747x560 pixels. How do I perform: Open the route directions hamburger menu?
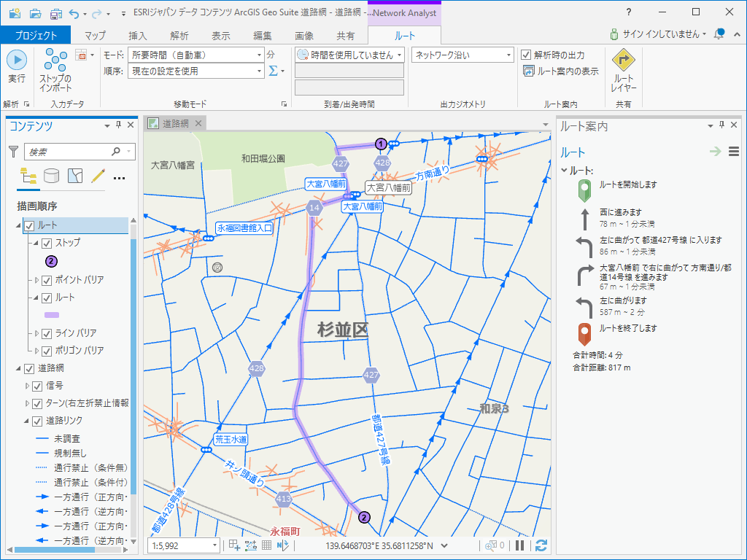tap(734, 152)
